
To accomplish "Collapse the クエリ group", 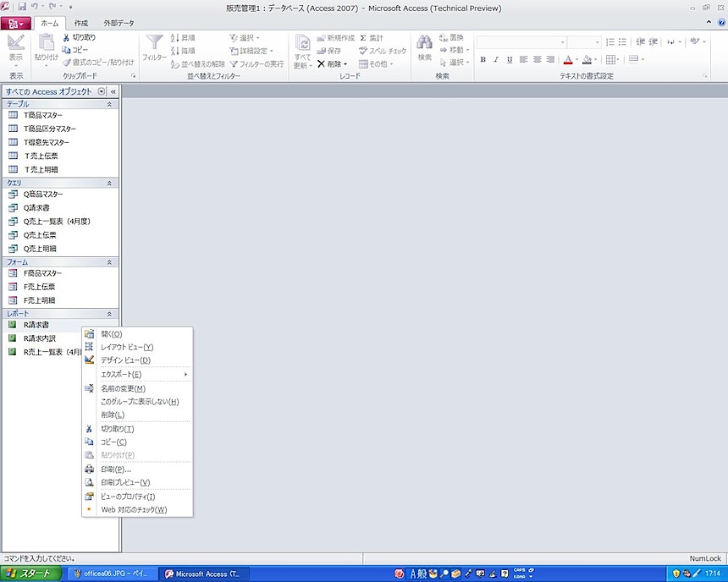I will pos(109,183).
